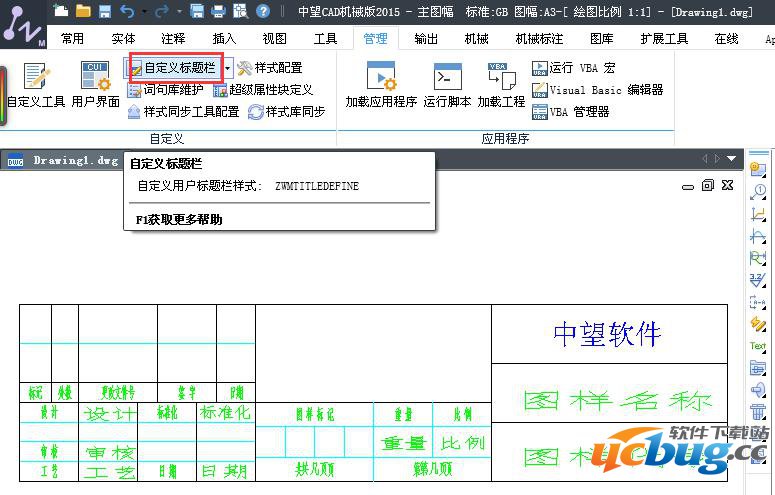Click the coordinate dimension tool in the right toolbar
775x495 pixels.
tap(757, 214)
